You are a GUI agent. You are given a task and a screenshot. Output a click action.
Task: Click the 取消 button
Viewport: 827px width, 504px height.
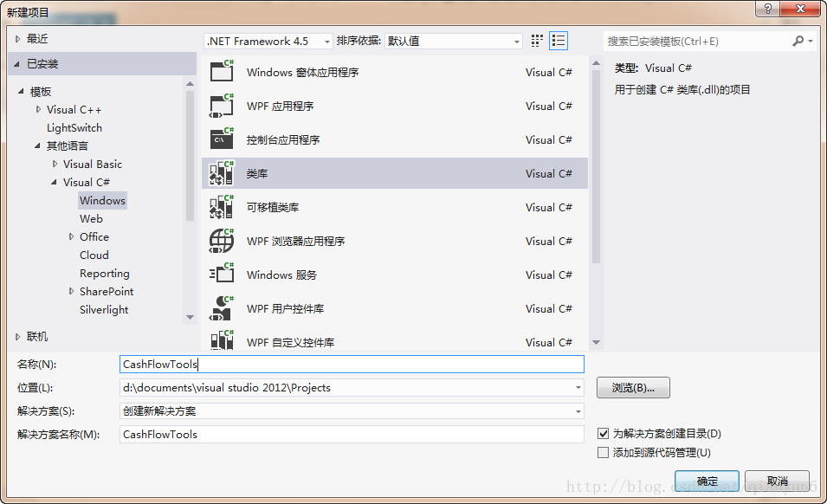click(x=777, y=481)
